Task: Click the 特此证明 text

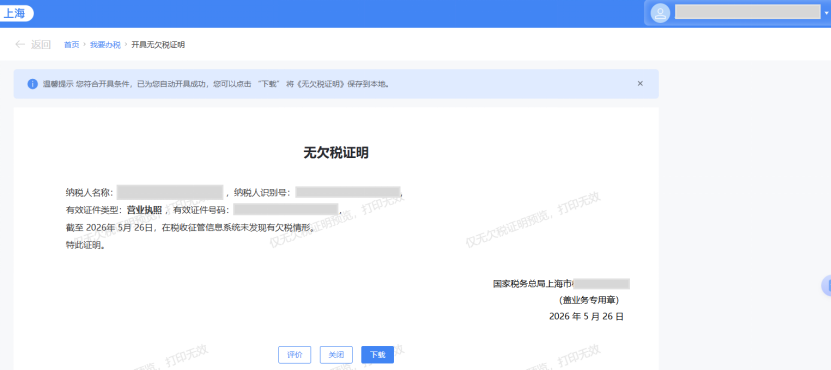Action: point(85,246)
